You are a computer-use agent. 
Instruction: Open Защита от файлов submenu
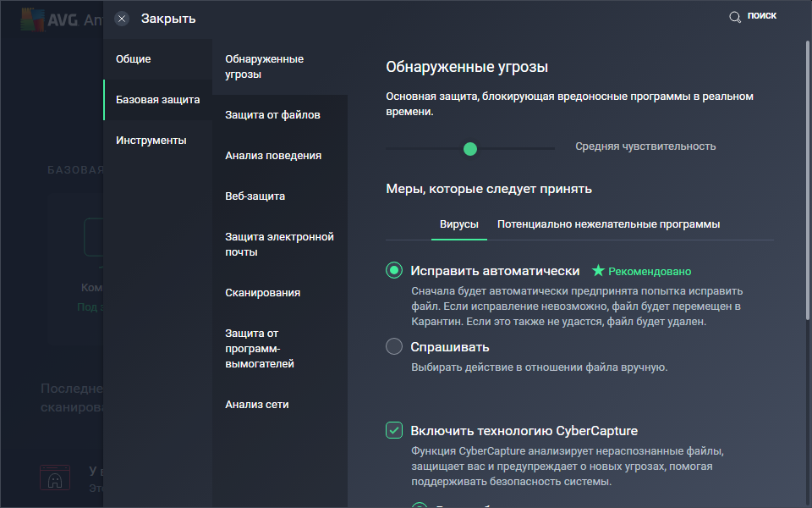[272, 115]
